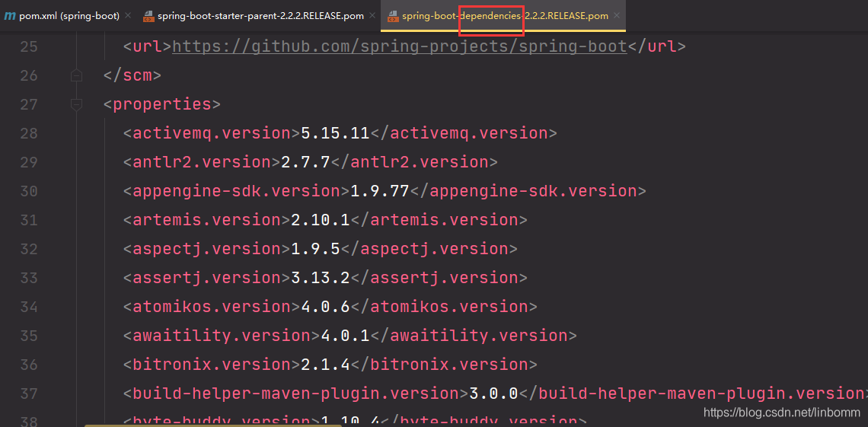Open the spring-boot-starter-parent-2.2.2.RELEASE.pom tab

260,16
